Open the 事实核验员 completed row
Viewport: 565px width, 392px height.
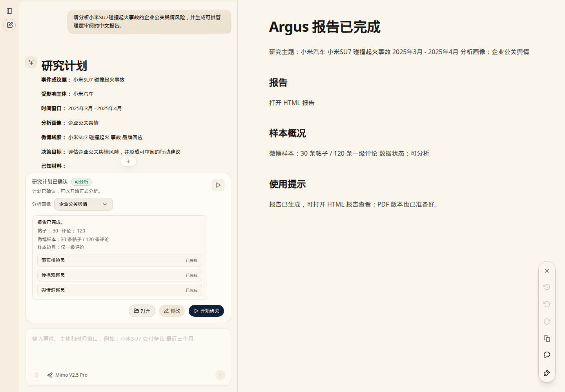click(x=120, y=260)
